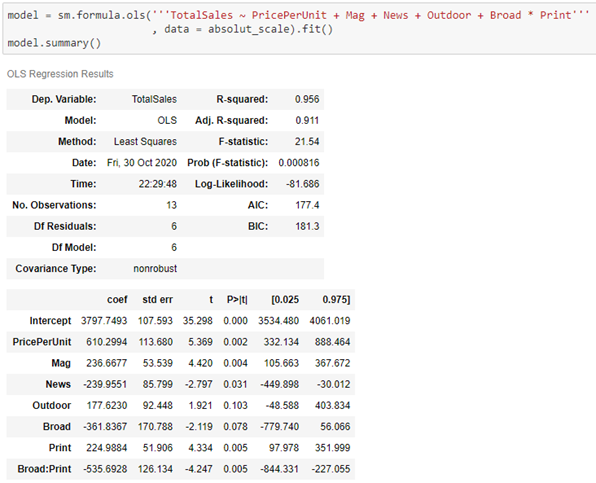Click the Outdoor p-value 0.103
596x483 pixels.
click(x=235, y=405)
